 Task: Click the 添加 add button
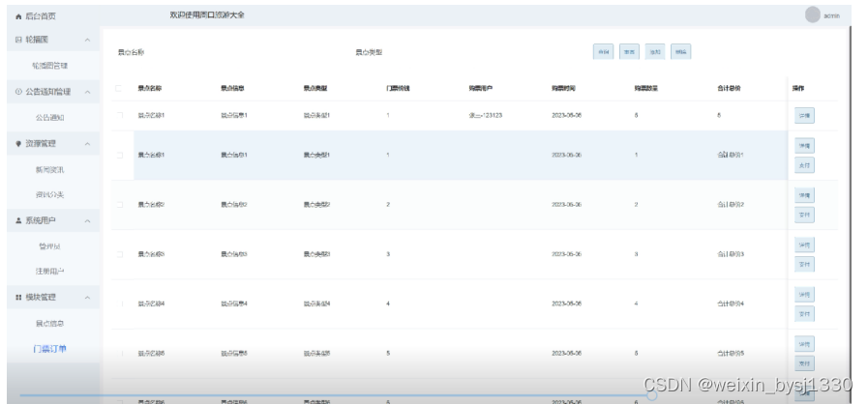655,52
